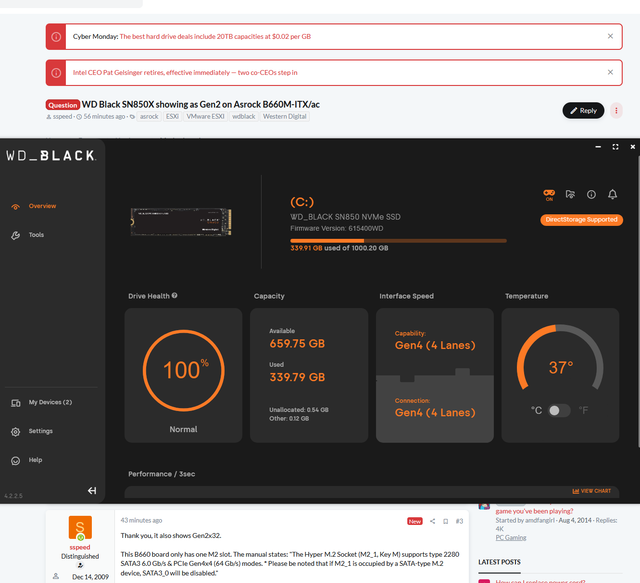Click the 43 minutes ago timestamp

[141, 521]
